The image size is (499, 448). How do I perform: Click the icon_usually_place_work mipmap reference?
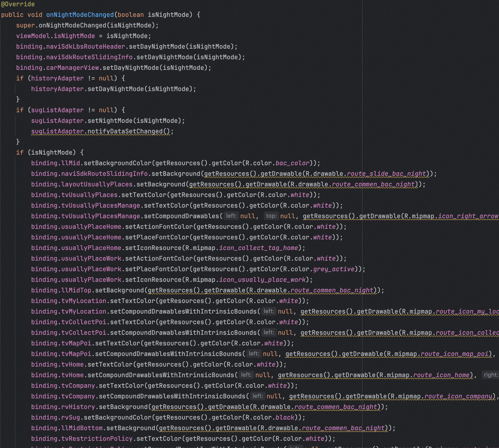262,279
